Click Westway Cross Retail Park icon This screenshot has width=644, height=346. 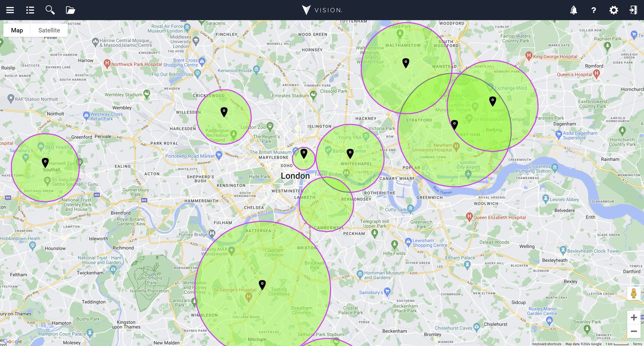pyautogui.click(x=86, y=115)
